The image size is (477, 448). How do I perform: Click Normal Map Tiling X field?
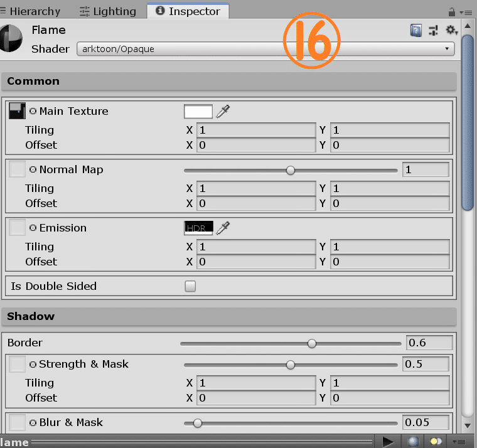(257, 189)
